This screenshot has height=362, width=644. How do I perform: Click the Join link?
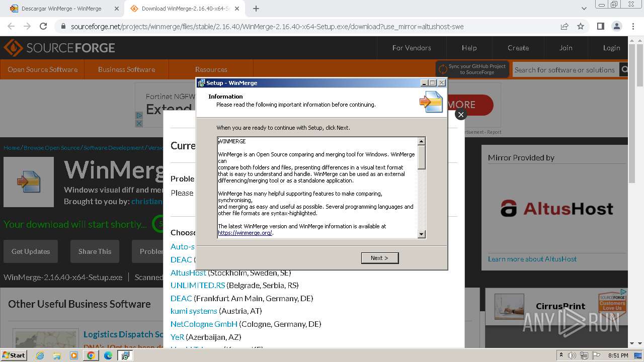pyautogui.click(x=566, y=48)
